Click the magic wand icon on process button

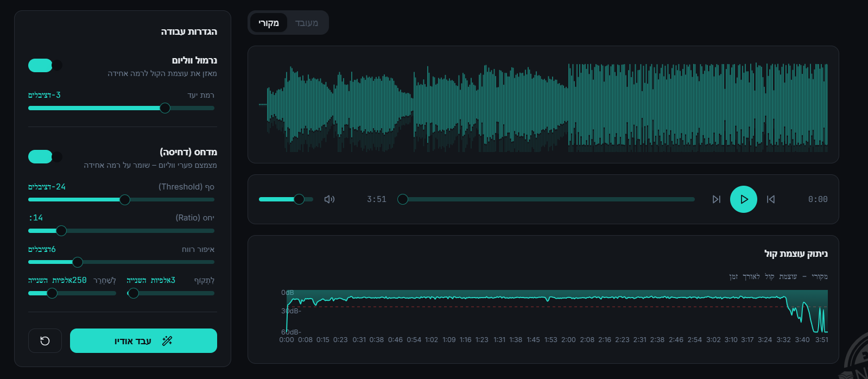pyautogui.click(x=167, y=341)
